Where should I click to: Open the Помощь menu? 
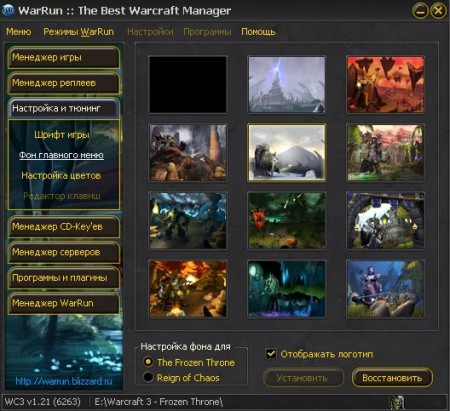pos(258,32)
